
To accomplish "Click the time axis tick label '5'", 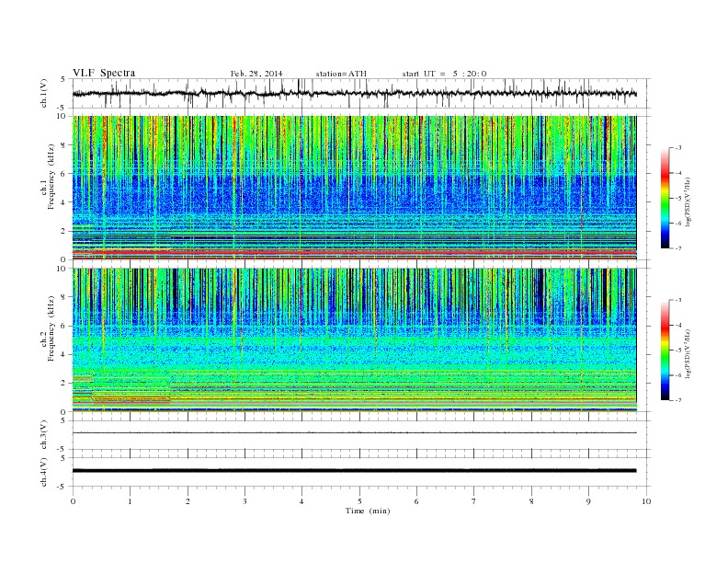I will (359, 501).
